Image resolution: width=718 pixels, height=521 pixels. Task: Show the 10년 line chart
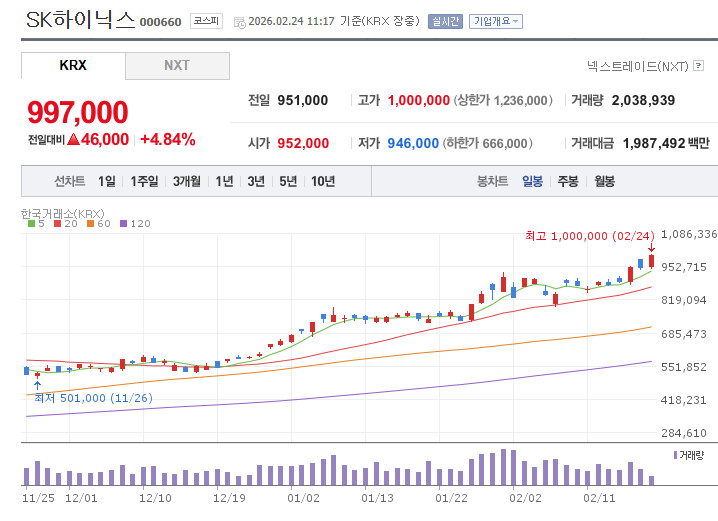[x=323, y=181]
